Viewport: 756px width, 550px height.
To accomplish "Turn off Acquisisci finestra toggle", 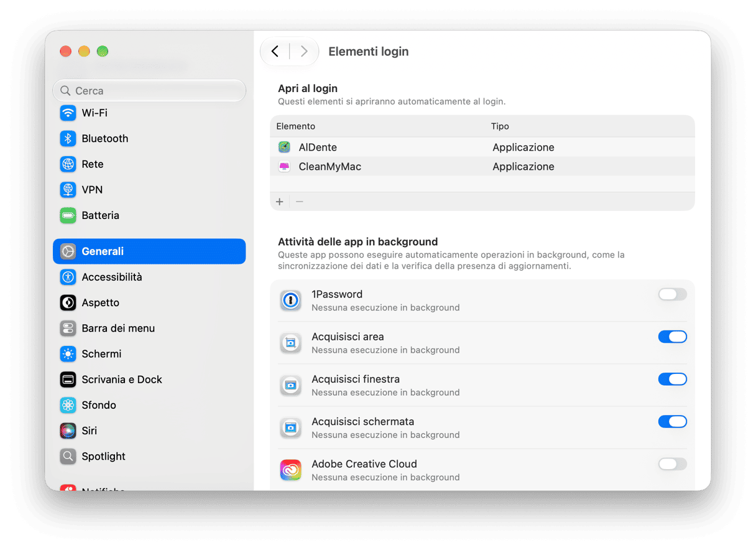I will click(673, 379).
